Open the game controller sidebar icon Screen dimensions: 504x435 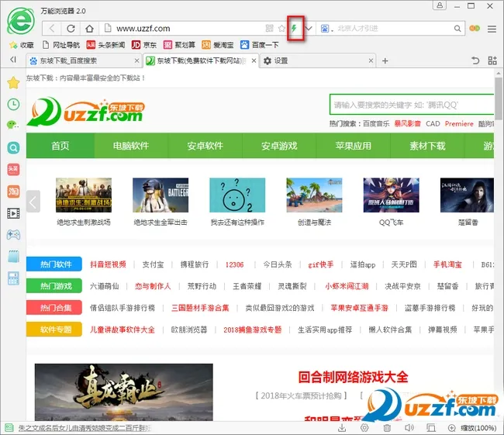[x=13, y=234]
